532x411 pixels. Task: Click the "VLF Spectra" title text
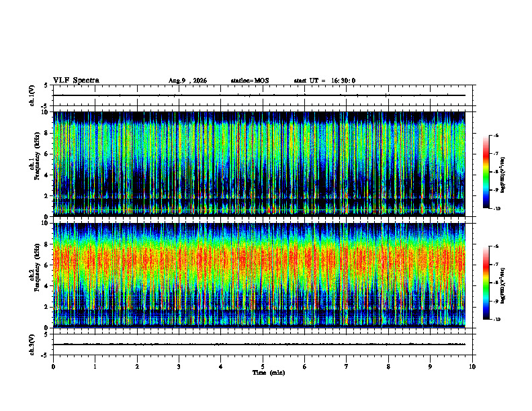76,81
